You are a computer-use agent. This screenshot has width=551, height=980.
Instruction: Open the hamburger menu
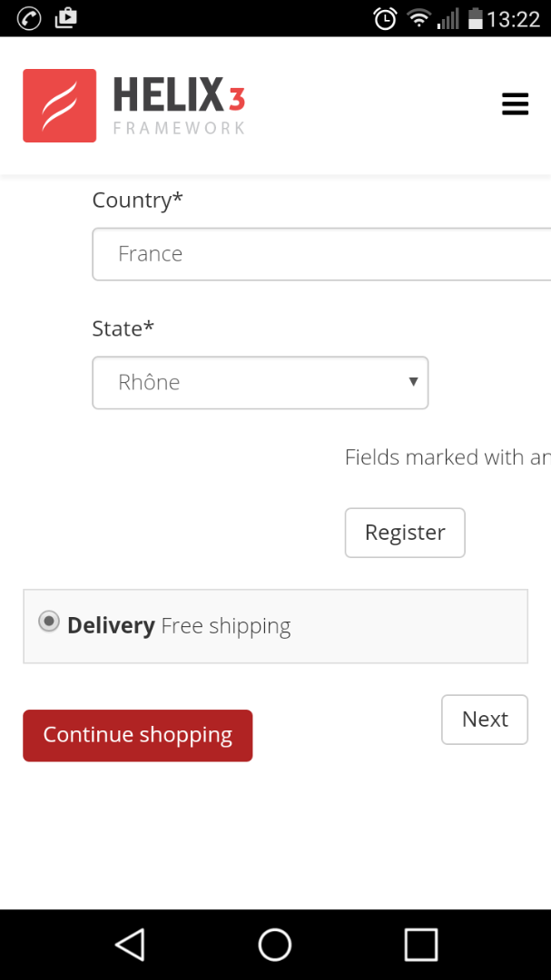(515, 104)
